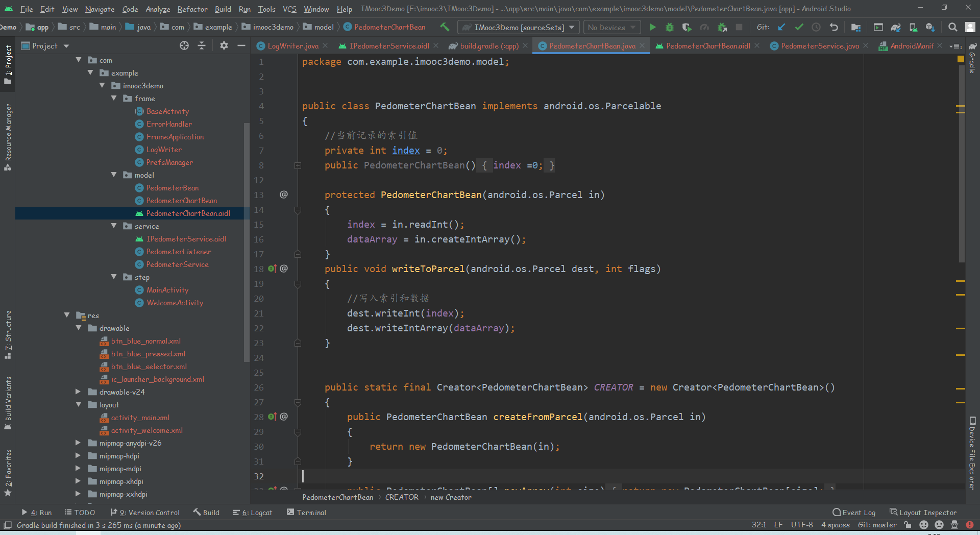980x535 pixels.
Task: Open the IMooc3Demo run configuration dropdown
Action: click(x=518, y=27)
